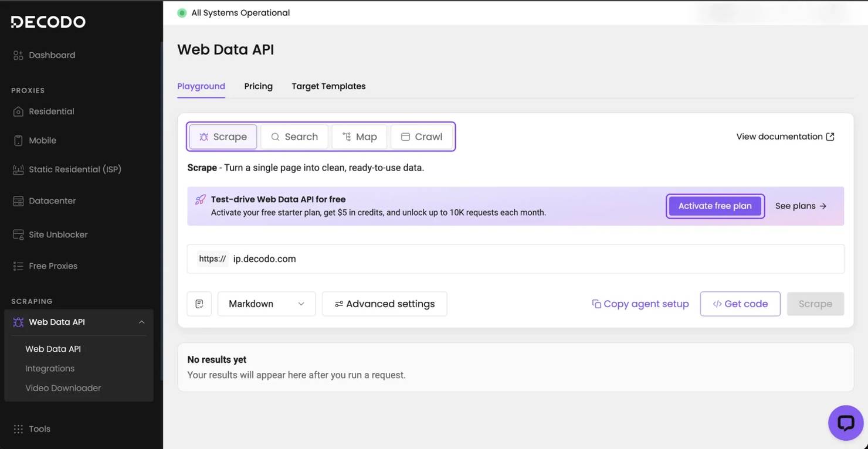Viewport: 868px width, 449px height.
Task: Select the Search mode
Action: coord(294,137)
